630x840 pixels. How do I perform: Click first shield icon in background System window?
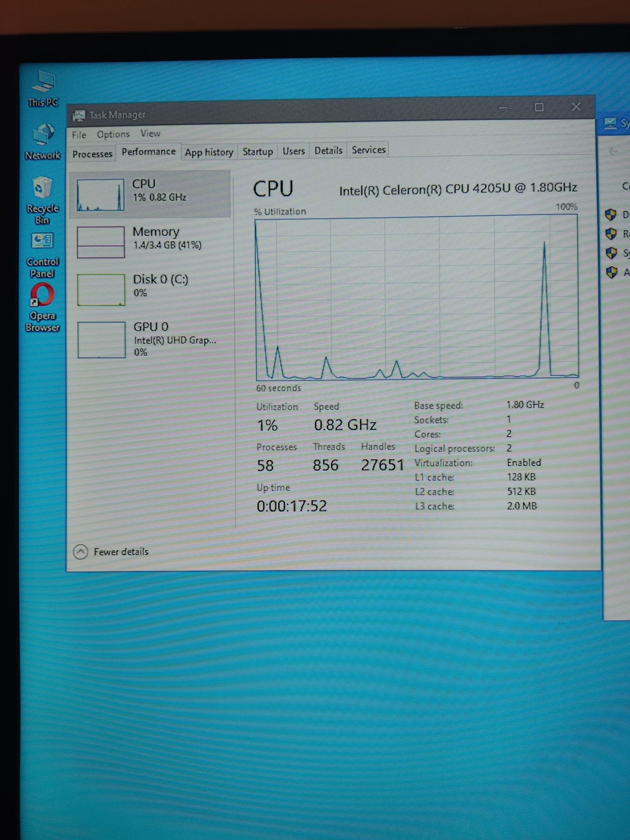611,215
